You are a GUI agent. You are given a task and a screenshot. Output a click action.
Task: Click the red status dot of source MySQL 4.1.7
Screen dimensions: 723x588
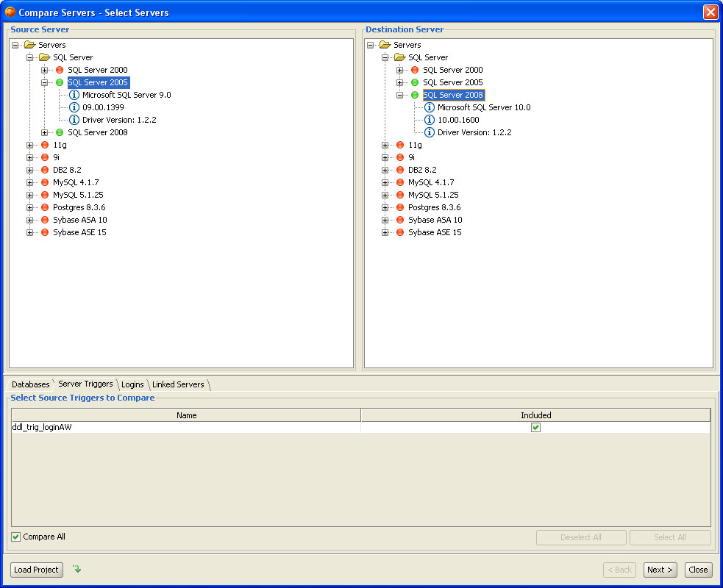(x=45, y=182)
